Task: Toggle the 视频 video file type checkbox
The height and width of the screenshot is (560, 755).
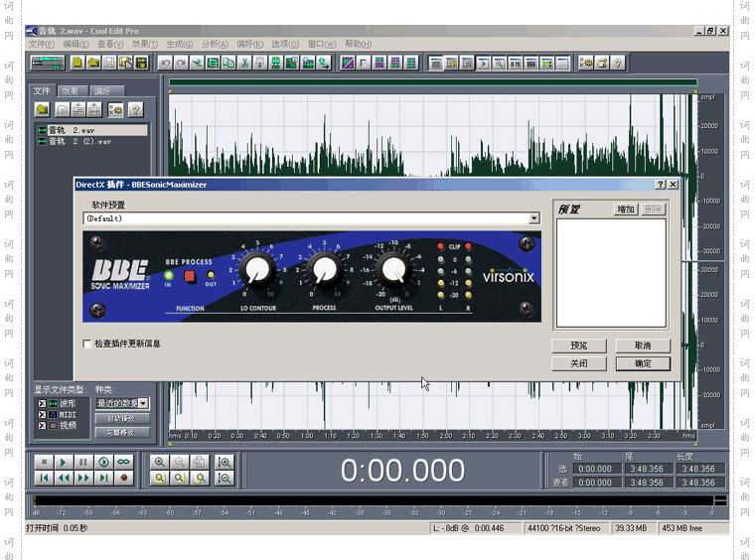Action: click(42, 426)
